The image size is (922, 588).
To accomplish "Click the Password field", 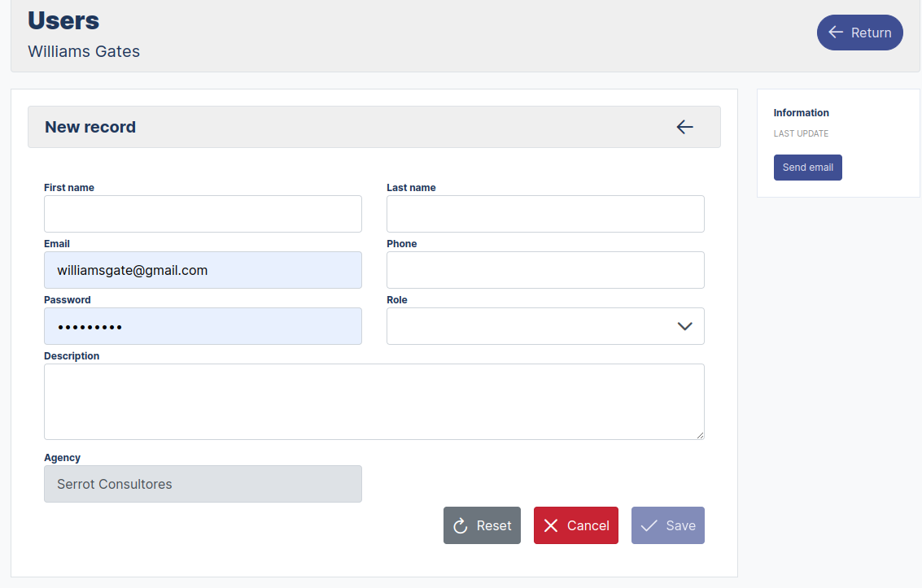I will click(x=203, y=325).
